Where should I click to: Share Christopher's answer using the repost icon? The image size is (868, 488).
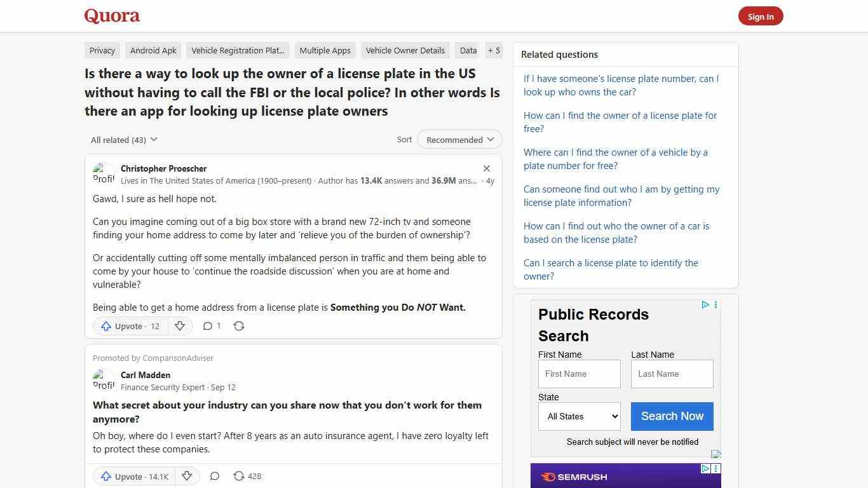coord(239,326)
